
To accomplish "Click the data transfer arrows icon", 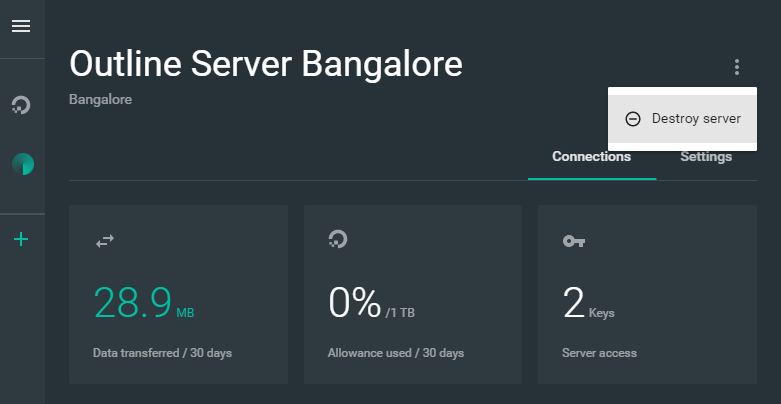I will pos(105,241).
